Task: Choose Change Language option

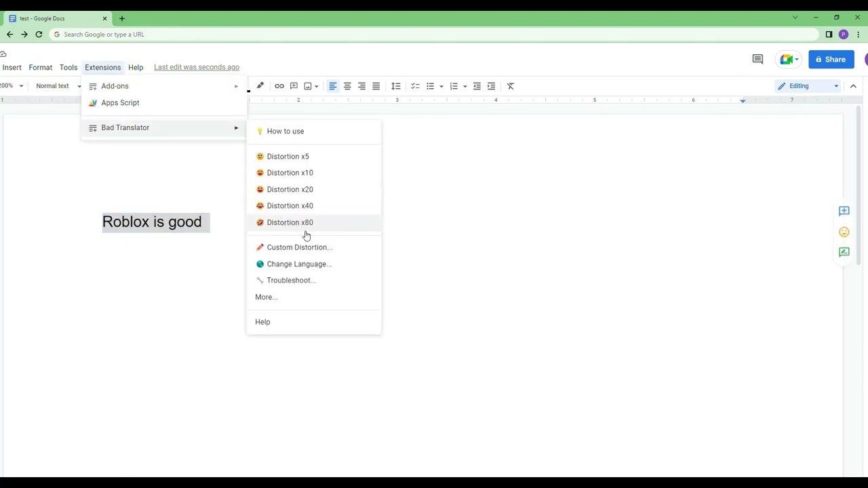Action: coord(314,264)
